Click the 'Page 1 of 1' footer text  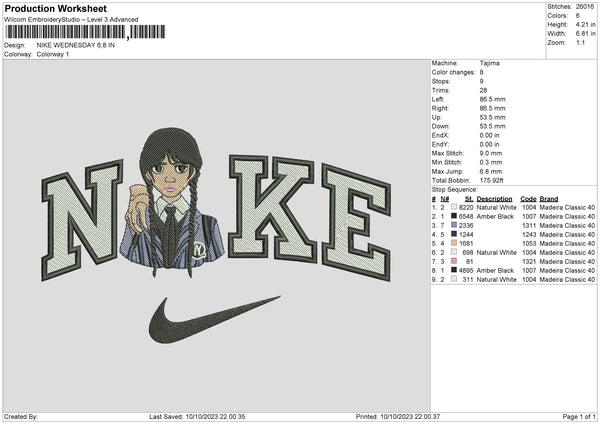coord(579,416)
